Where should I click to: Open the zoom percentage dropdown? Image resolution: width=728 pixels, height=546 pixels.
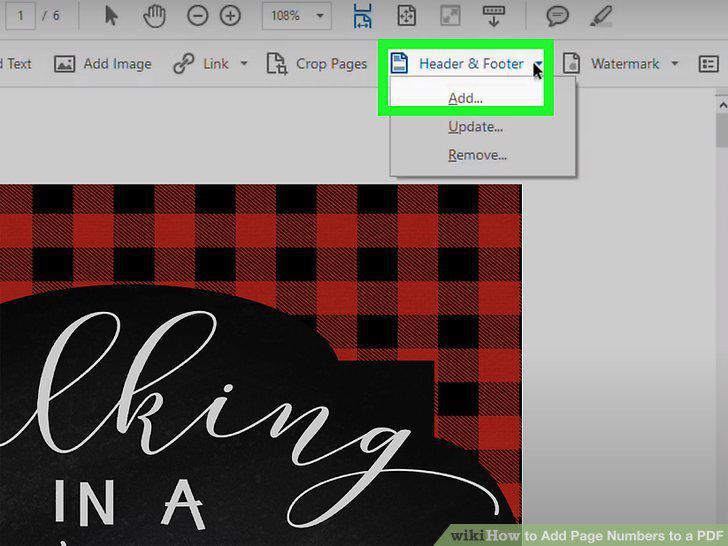click(320, 16)
